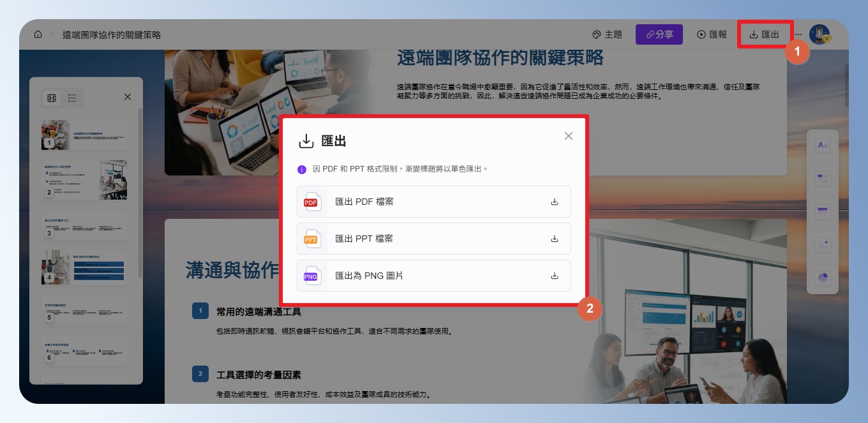Click the purple info icon in export dialog

(302, 170)
